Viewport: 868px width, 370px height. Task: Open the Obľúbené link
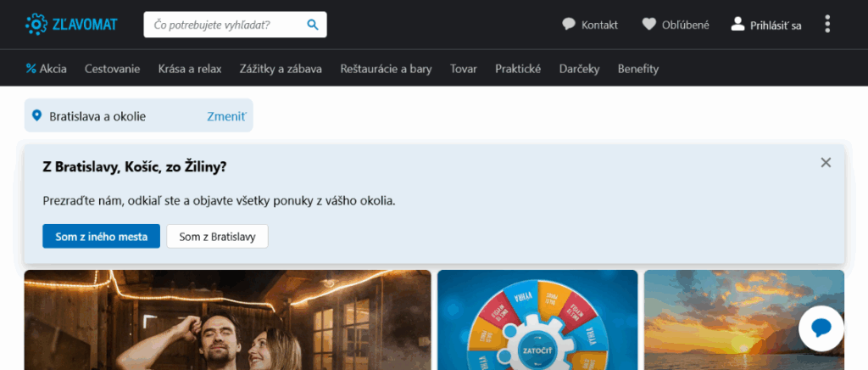(685, 25)
